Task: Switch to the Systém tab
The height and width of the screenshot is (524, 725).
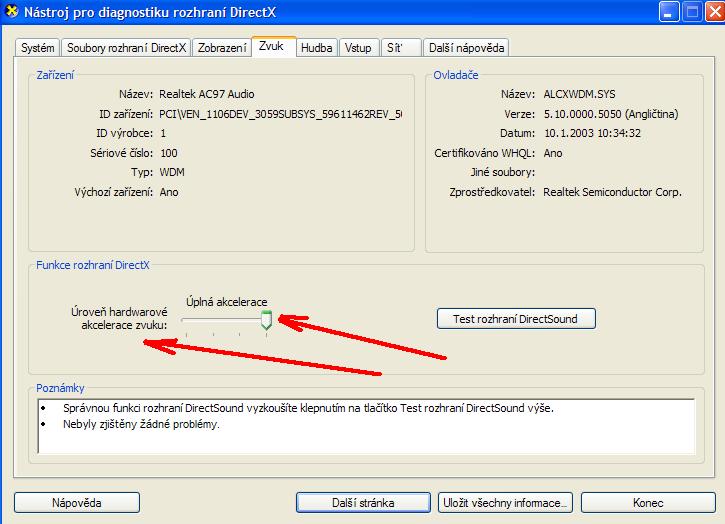Action: pyautogui.click(x=39, y=48)
